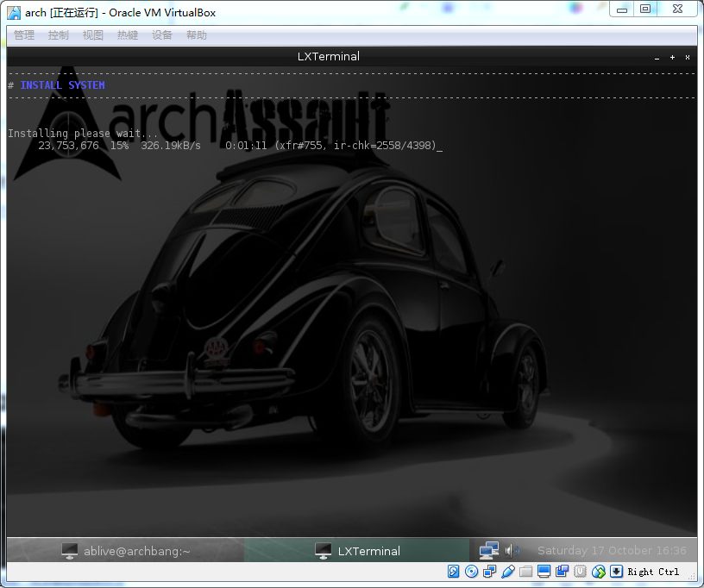Select the LXTerminal taskbar button

click(x=357, y=550)
